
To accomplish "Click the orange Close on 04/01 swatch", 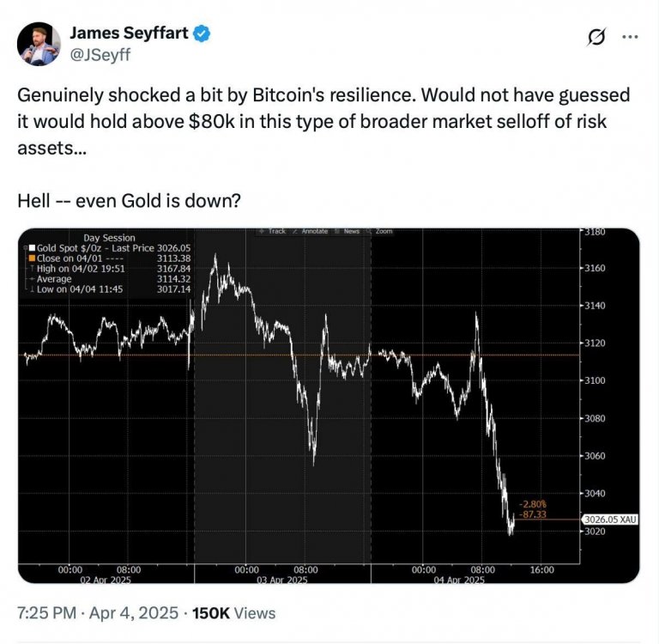I will click(32, 257).
